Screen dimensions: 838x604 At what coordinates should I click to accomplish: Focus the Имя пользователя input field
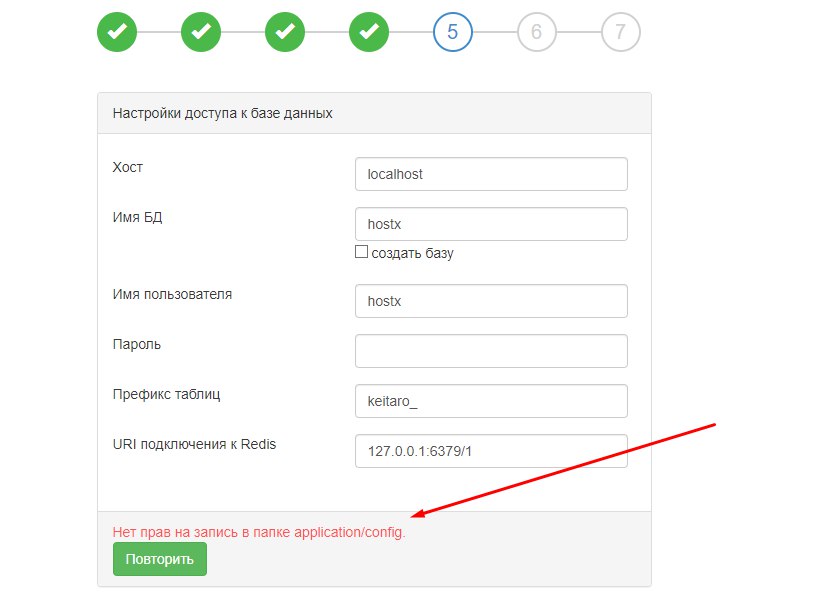pos(491,301)
